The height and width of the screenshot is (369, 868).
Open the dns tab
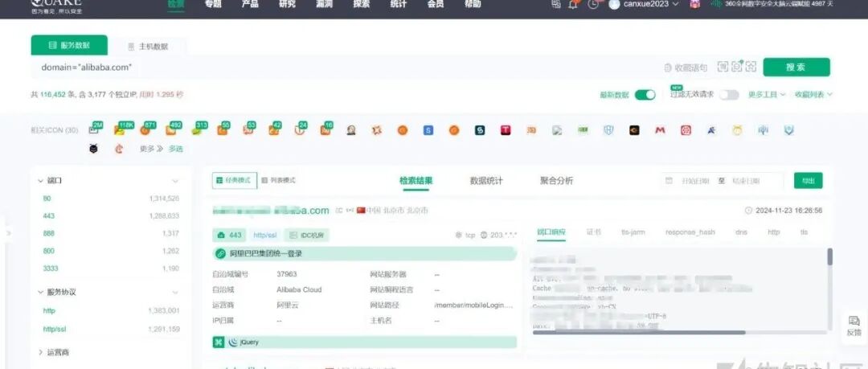tap(741, 232)
